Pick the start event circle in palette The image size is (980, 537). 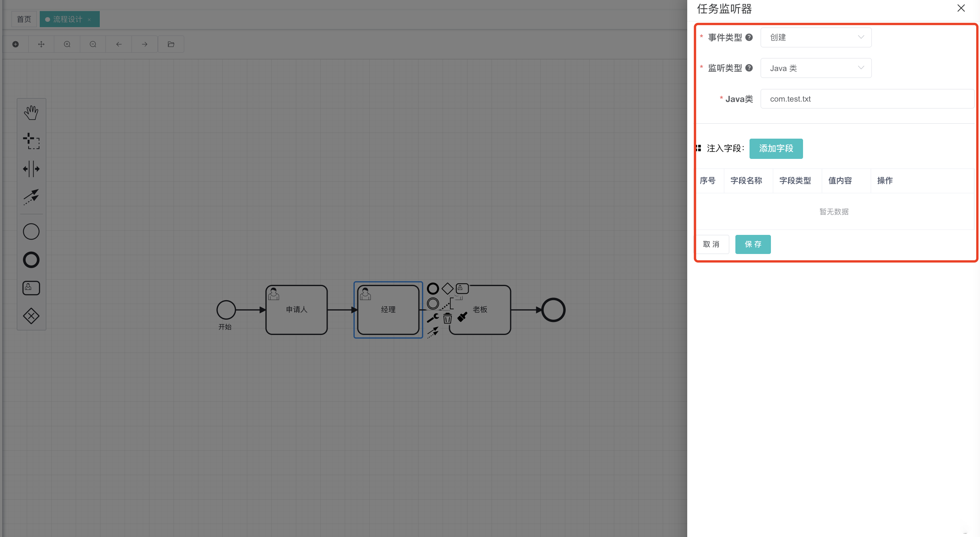[31, 232]
